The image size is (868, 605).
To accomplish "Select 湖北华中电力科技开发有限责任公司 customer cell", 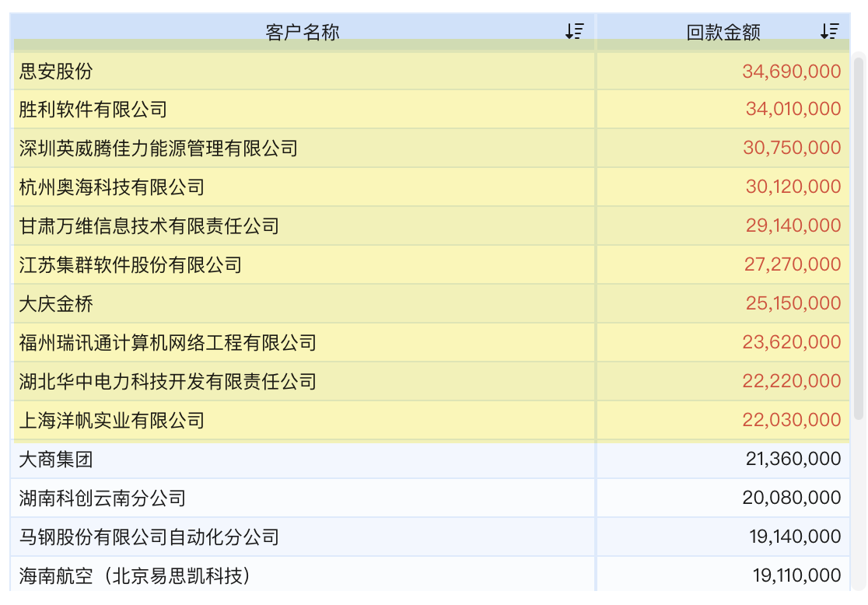I will tap(303, 381).
